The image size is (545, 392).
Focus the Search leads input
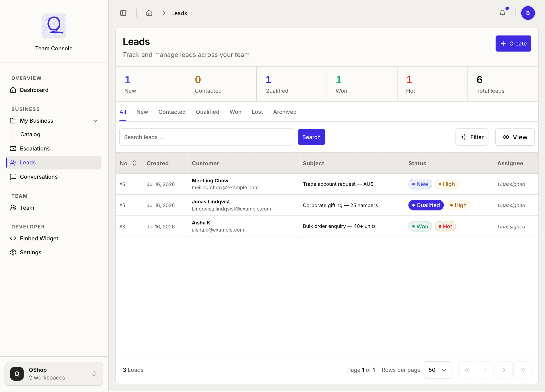[207, 137]
